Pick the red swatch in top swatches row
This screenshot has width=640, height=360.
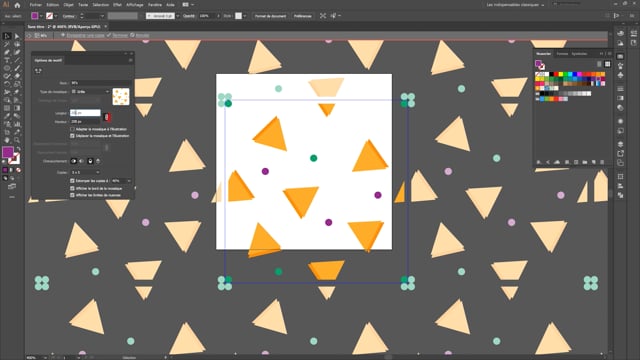(x=556, y=74)
